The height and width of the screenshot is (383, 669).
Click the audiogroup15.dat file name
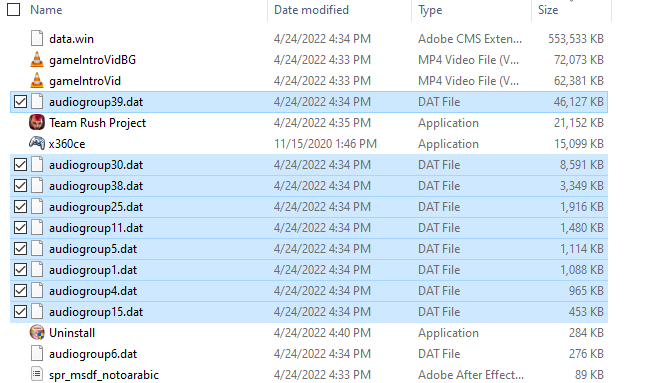pyautogui.click(x=96, y=312)
